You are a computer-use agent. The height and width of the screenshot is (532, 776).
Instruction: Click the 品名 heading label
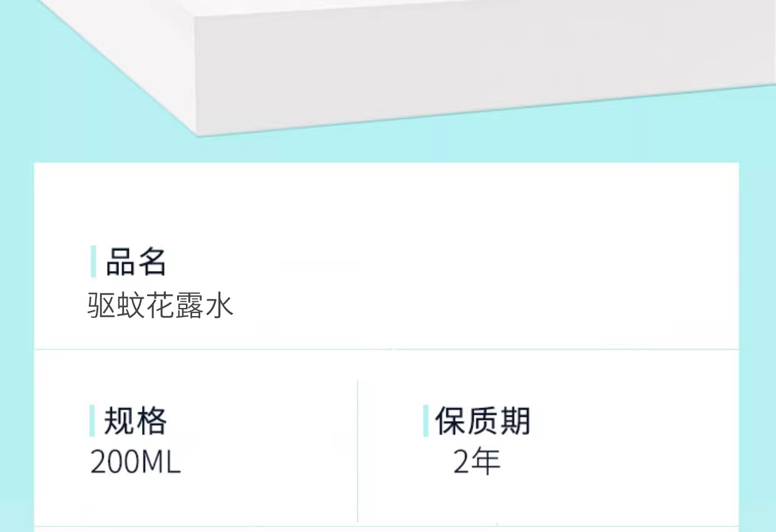(x=136, y=262)
